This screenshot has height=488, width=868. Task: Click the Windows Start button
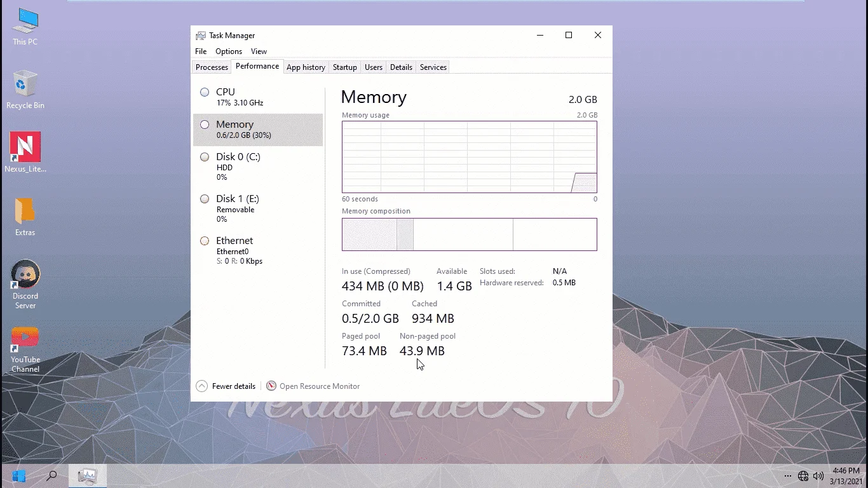click(18, 475)
